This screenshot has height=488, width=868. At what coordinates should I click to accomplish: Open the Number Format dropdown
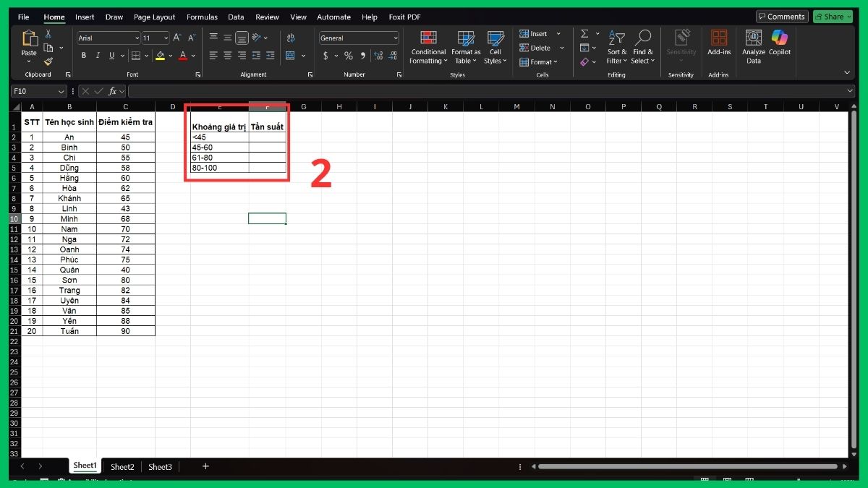(395, 38)
